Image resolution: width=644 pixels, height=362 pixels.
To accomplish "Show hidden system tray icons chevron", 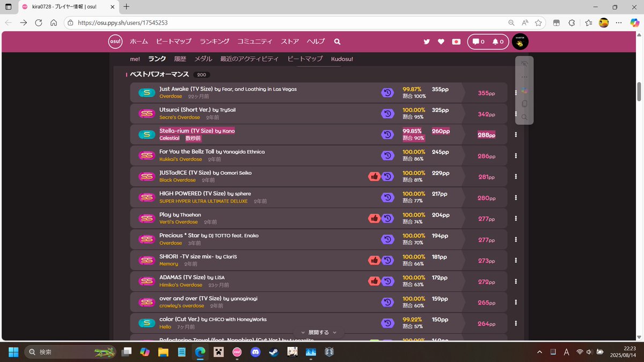I will (x=539, y=352).
